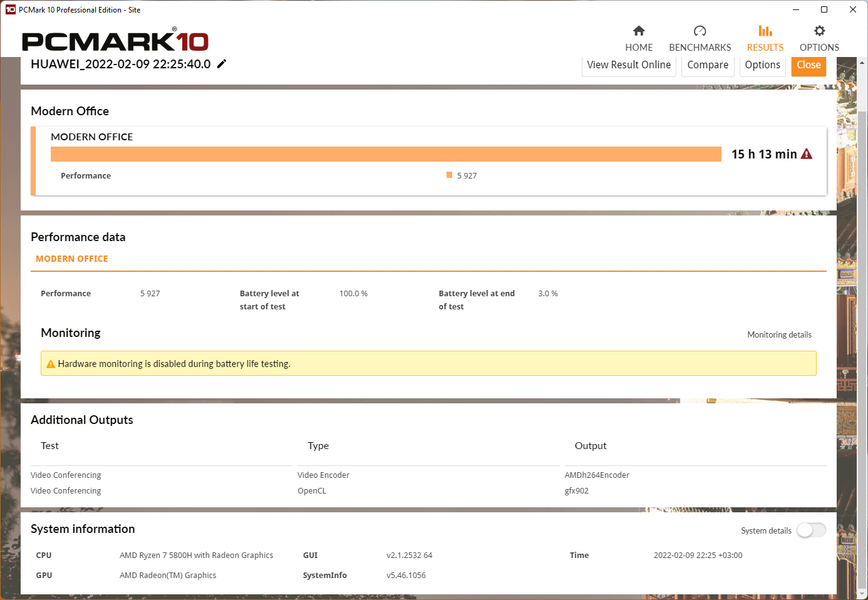Click the battery end level 3.0 %
This screenshot has height=600, width=868.
[x=548, y=293]
